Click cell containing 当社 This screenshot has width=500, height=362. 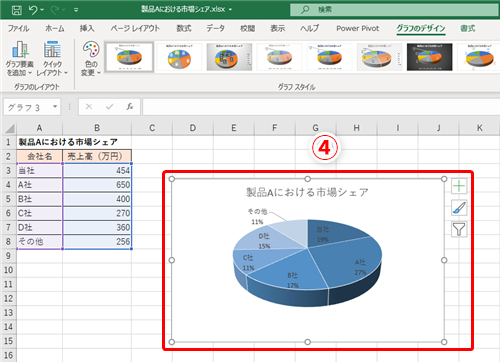(40, 170)
